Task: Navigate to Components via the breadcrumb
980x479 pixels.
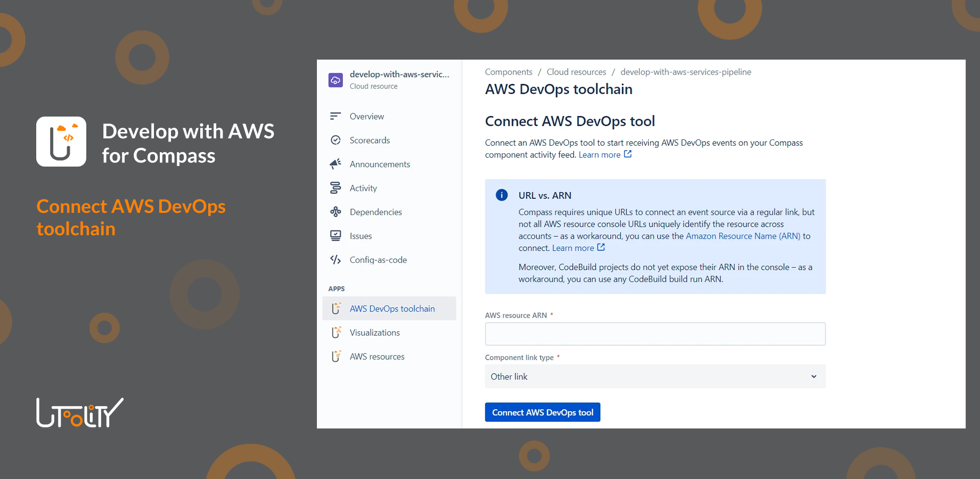Action: [508, 72]
